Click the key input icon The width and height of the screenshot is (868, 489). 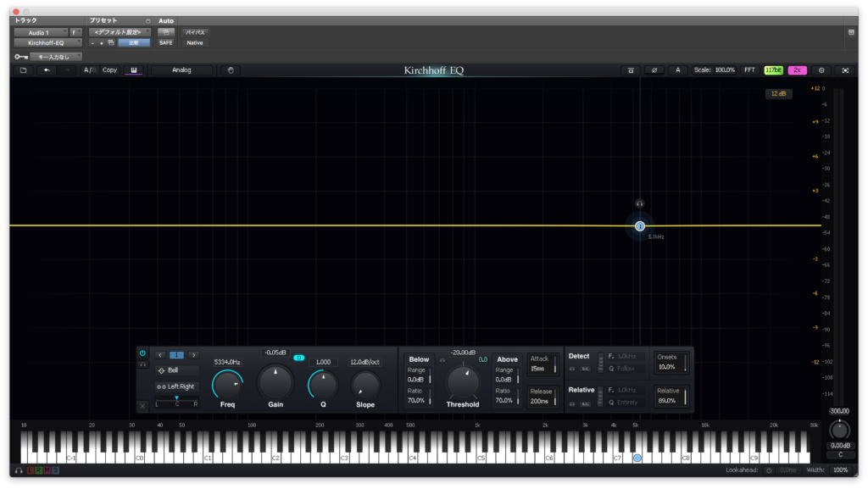[21, 57]
